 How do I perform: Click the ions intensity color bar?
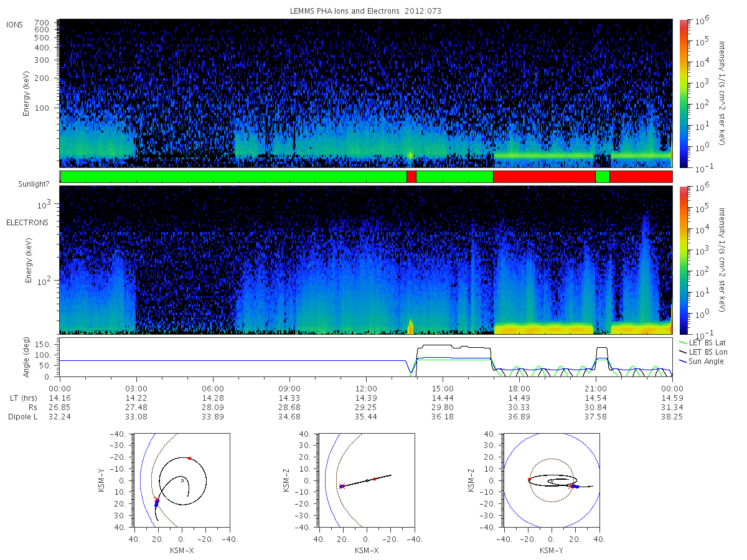[x=683, y=93]
